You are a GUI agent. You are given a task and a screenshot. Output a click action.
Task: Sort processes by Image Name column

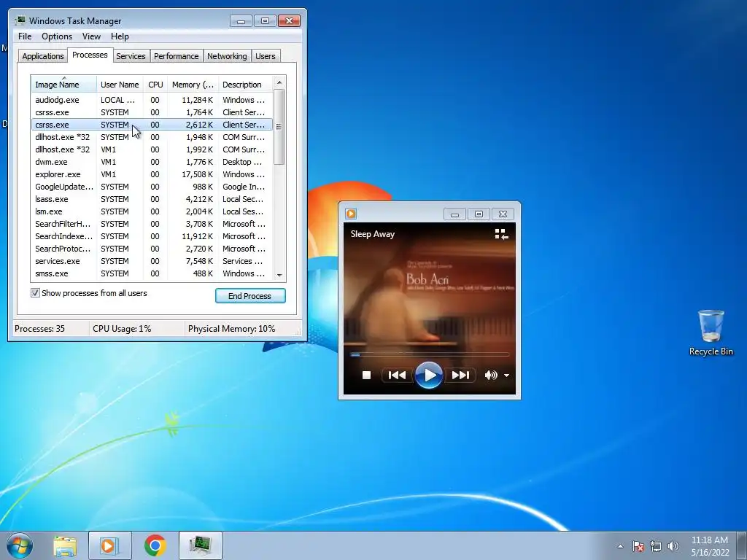(64, 85)
